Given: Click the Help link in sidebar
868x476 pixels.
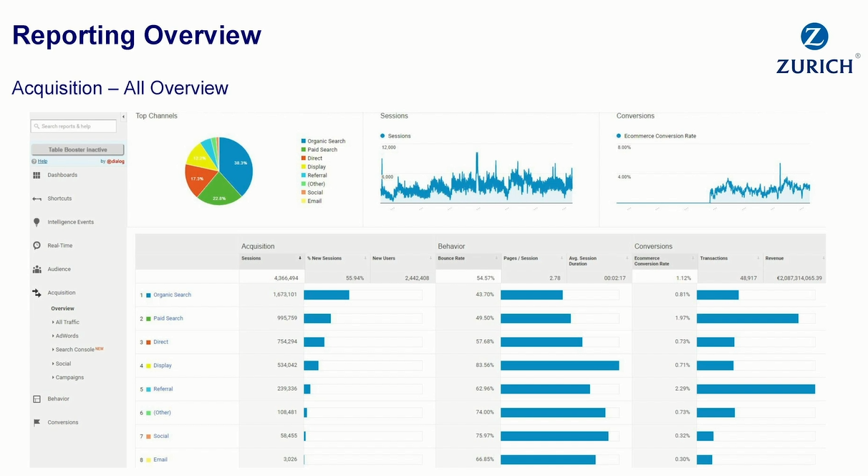Looking at the screenshot, I should click(42, 161).
